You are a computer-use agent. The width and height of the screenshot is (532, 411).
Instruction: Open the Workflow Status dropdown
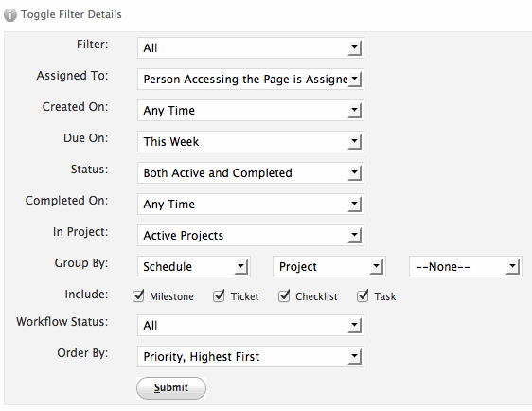(x=251, y=325)
